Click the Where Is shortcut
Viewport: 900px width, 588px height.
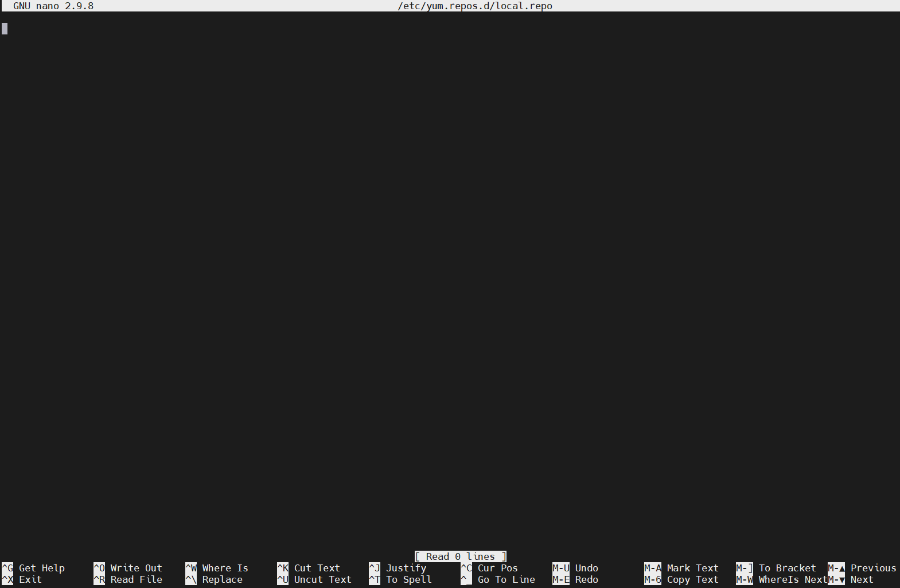pyautogui.click(x=225, y=568)
